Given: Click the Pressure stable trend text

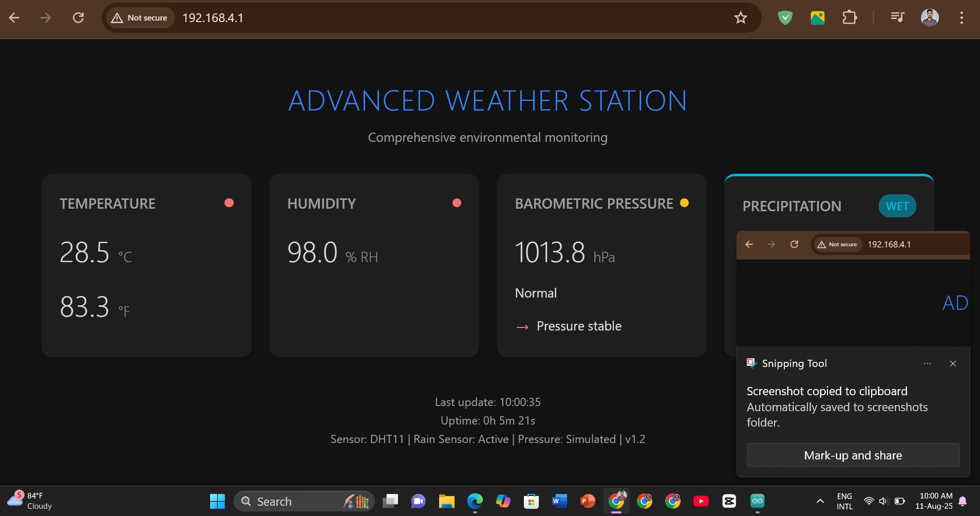Looking at the screenshot, I should [579, 326].
